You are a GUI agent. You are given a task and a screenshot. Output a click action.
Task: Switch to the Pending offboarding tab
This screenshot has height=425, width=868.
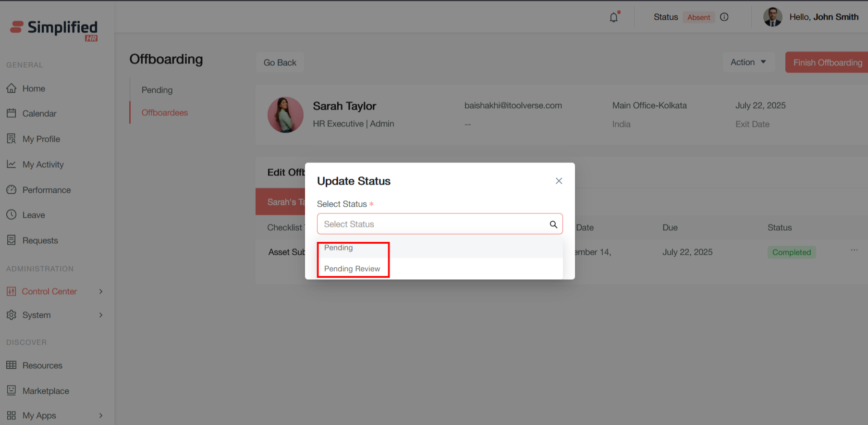[x=157, y=90]
